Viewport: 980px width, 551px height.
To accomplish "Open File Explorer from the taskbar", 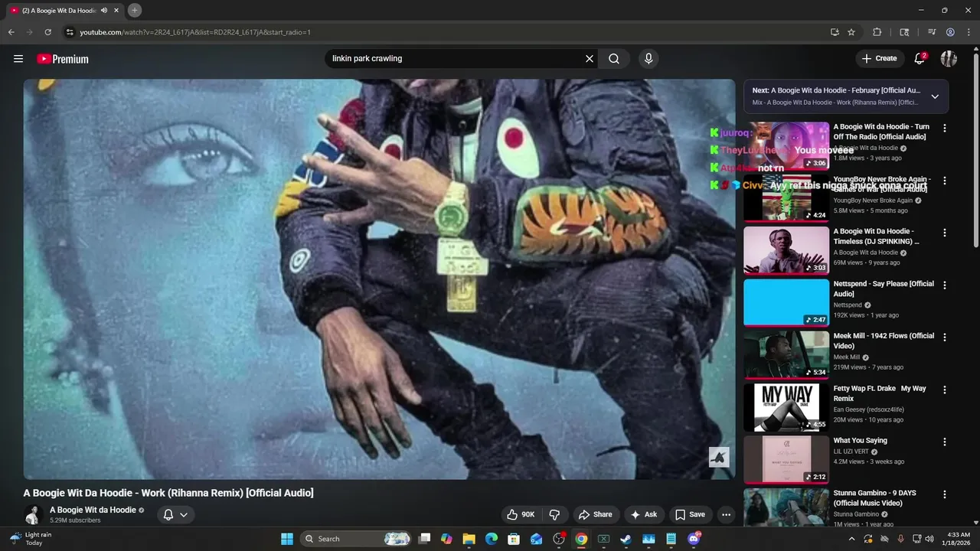I will 469,539.
